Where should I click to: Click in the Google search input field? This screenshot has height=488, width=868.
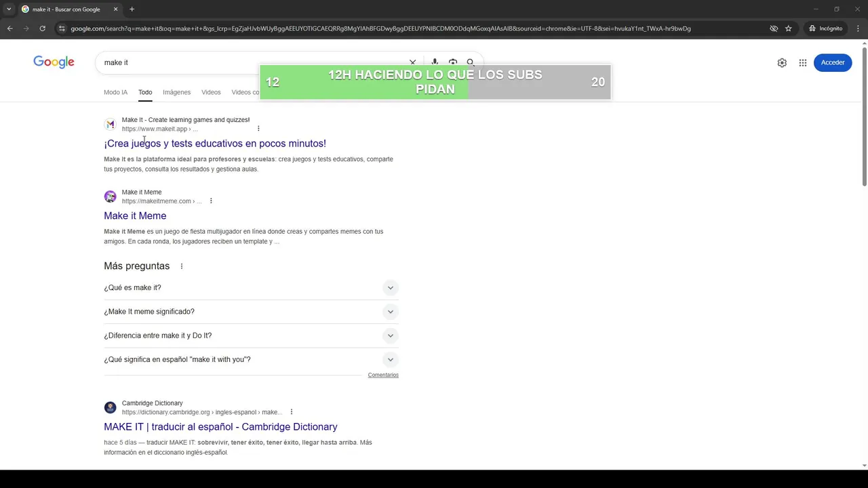tap(251, 62)
